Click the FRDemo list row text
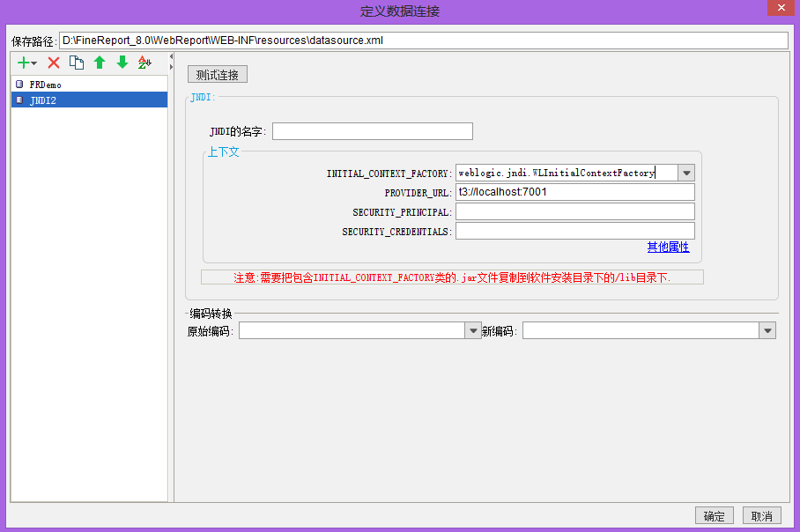Viewport: 800px width, 532px height. tap(46, 85)
